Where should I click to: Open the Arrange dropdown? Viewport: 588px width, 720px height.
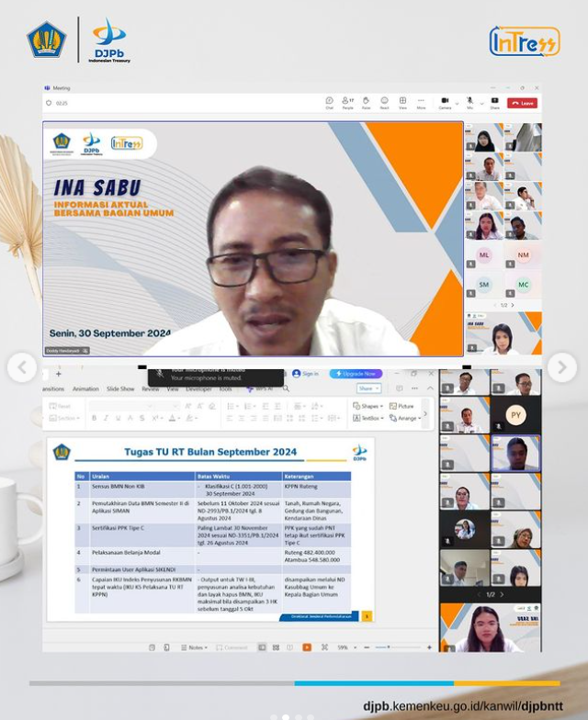click(x=405, y=419)
